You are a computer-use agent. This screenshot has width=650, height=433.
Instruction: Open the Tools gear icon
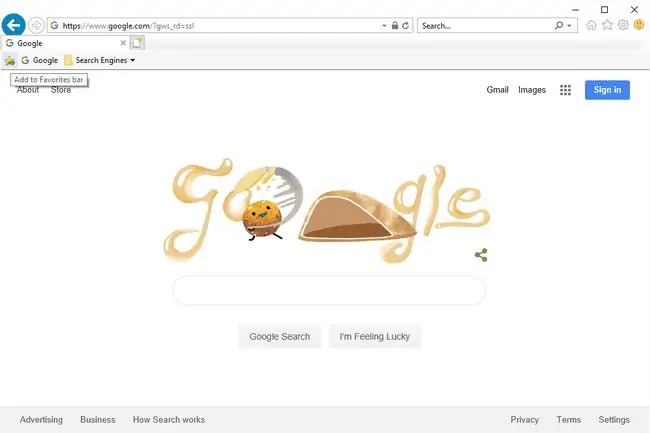pyautogui.click(x=623, y=25)
